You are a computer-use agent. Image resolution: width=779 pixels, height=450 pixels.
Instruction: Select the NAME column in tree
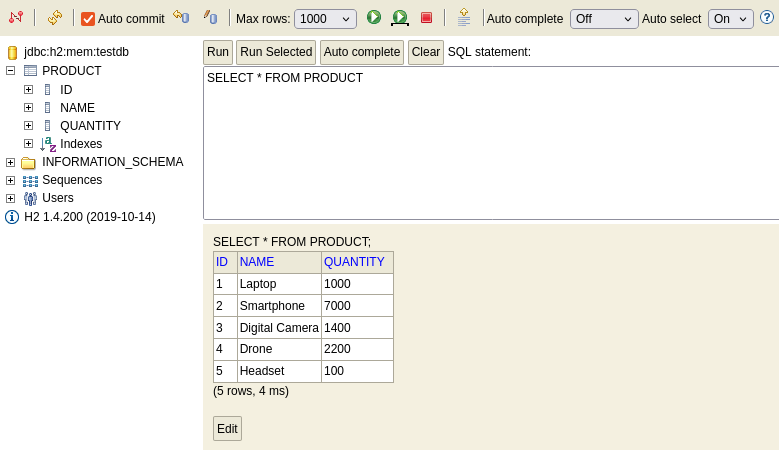coord(78,107)
